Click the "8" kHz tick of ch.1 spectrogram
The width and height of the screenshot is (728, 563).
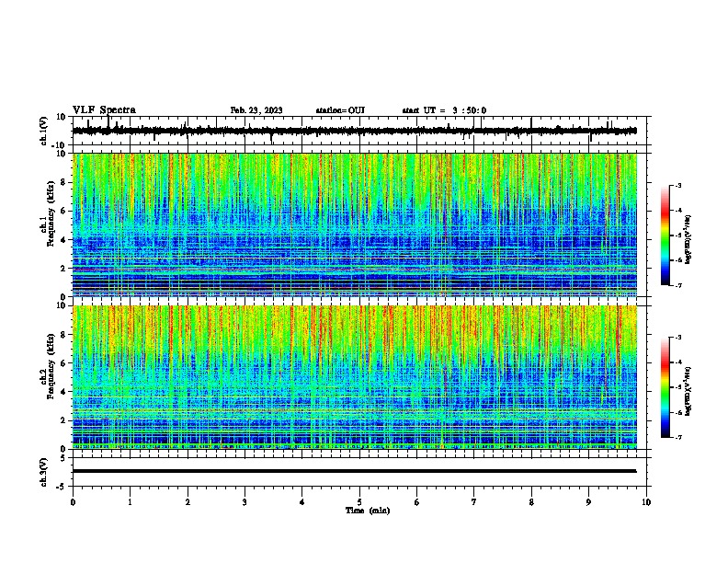(x=64, y=182)
